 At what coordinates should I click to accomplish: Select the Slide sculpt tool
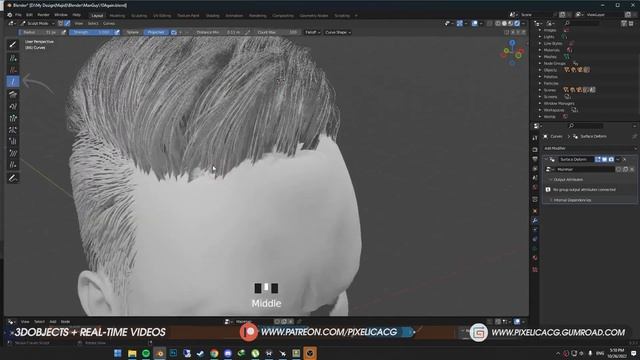pos(13,165)
